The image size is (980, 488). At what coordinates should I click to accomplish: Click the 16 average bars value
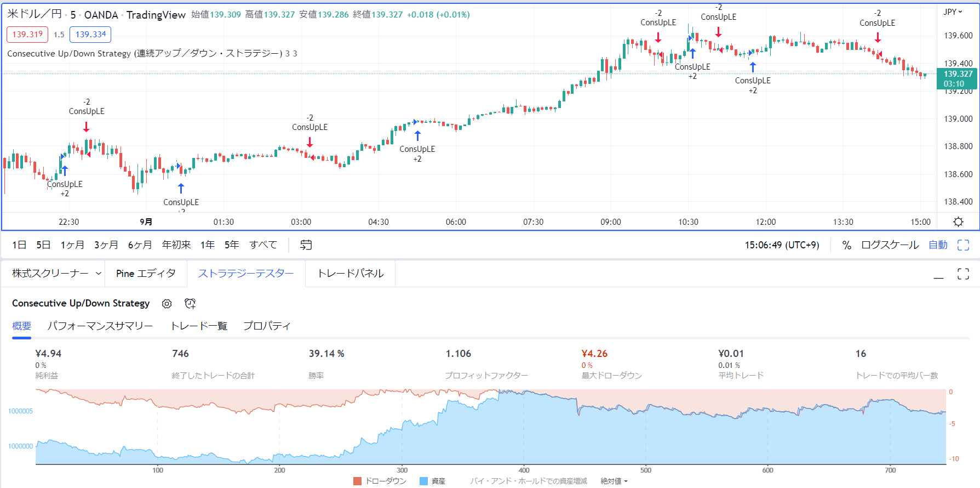(861, 354)
